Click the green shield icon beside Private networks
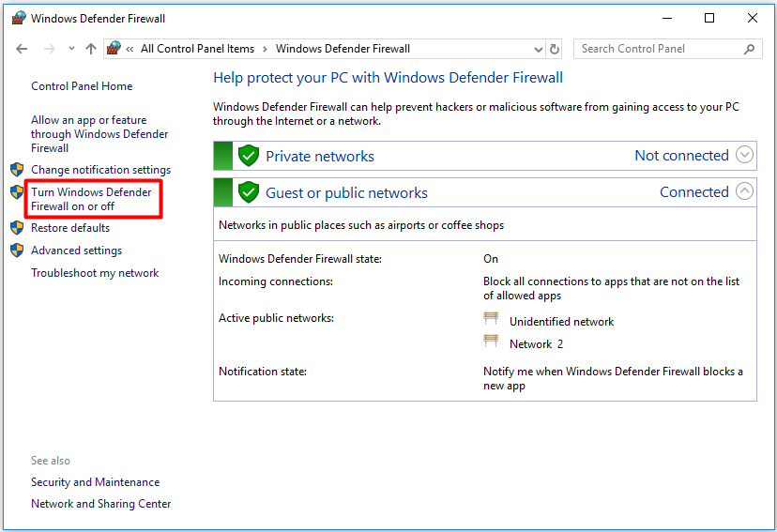The height and width of the screenshot is (532, 777). (x=248, y=156)
